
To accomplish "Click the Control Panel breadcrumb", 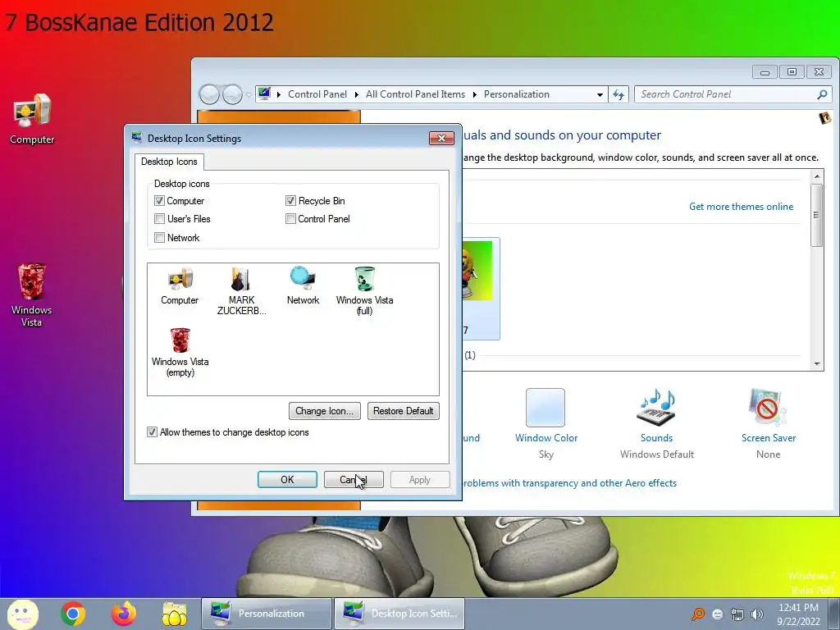I will click(317, 94).
